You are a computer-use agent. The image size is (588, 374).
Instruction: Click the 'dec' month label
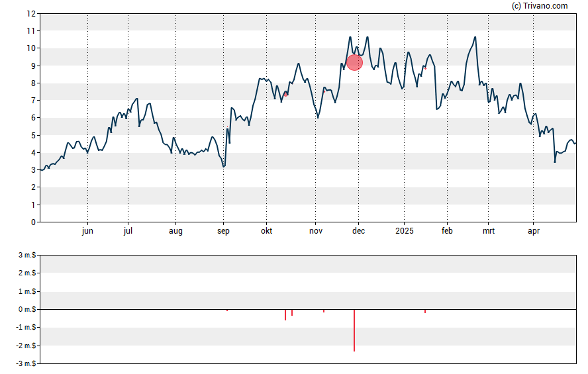[358, 230]
